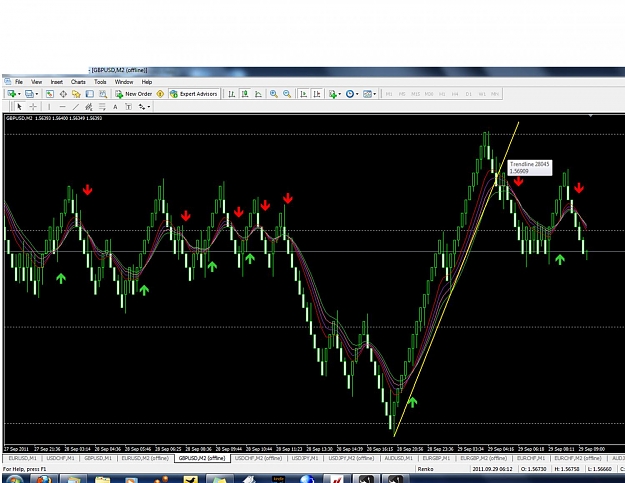Click the Periods clock icon

tap(350, 94)
